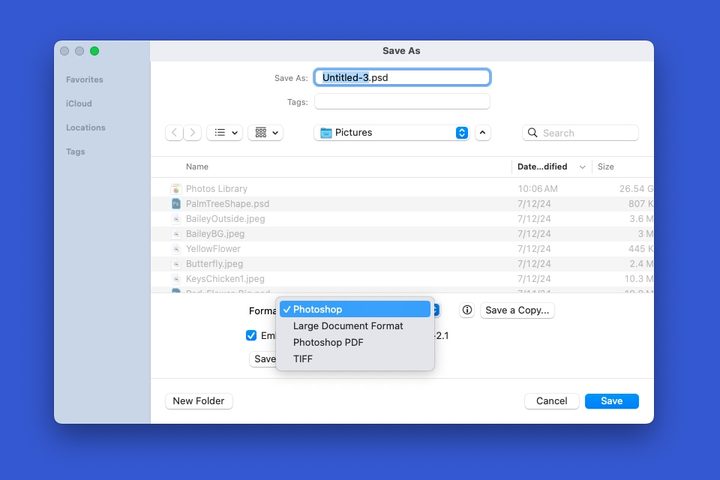Click the Butterfly.jpeg file icon

(x=176, y=264)
